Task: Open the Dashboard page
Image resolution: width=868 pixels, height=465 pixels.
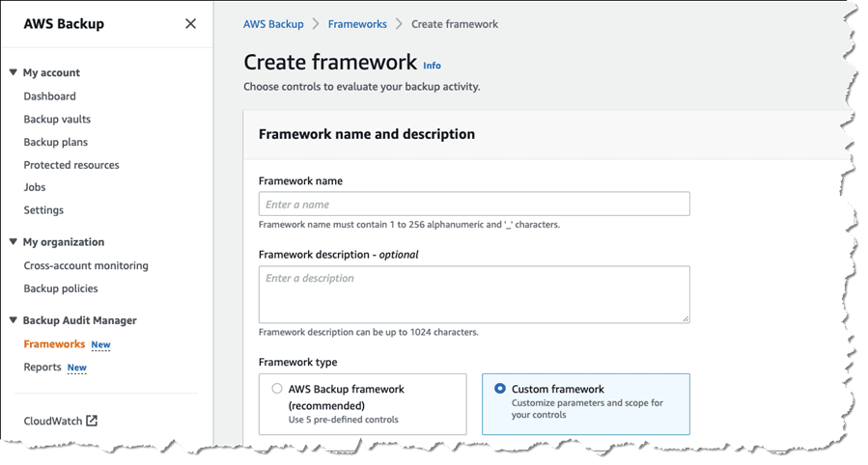Action: tap(50, 96)
